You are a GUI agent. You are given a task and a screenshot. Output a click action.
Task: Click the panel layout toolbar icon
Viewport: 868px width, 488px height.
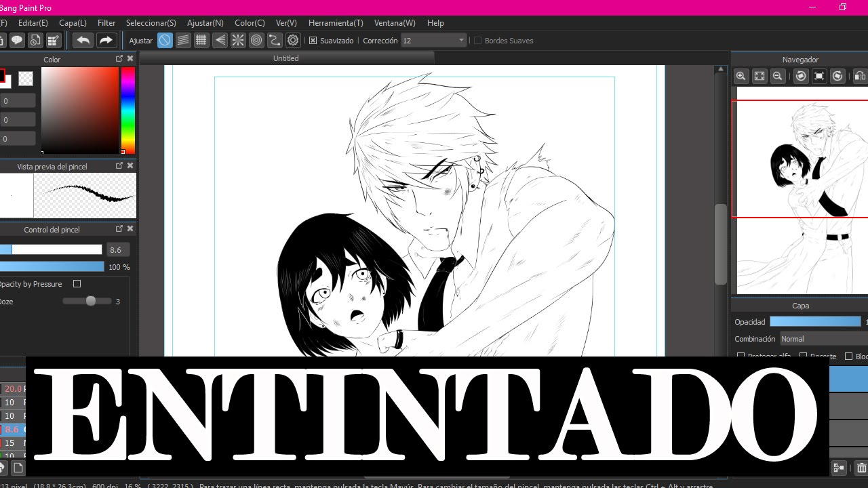pos(54,40)
